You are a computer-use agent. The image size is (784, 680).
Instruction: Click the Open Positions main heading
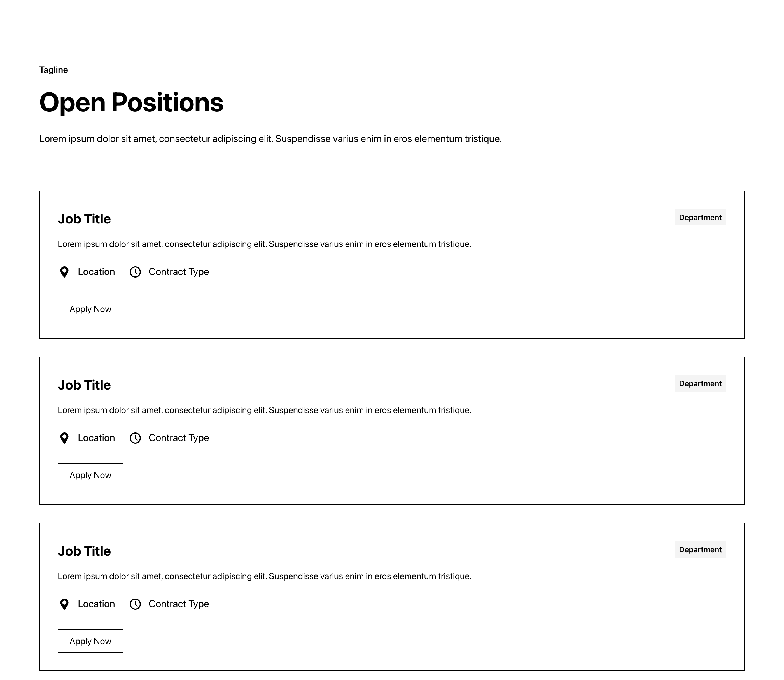(x=131, y=103)
